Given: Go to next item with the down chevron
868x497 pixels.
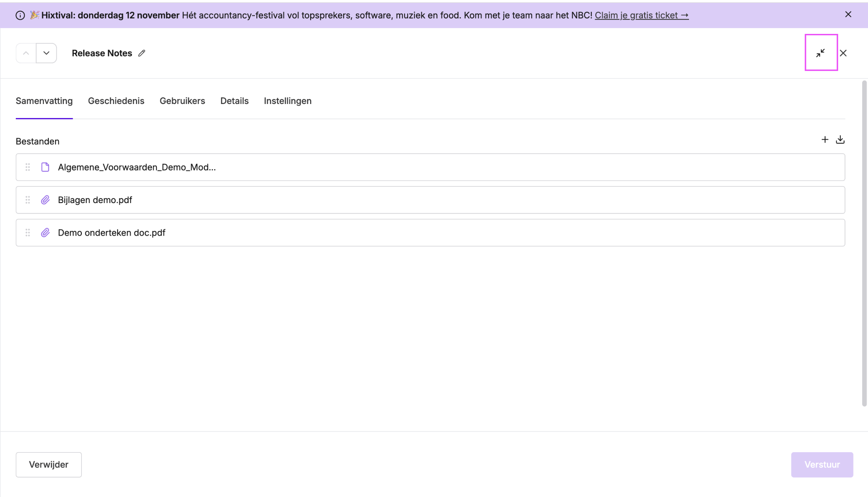Looking at the screenshot, I should 46,53.
